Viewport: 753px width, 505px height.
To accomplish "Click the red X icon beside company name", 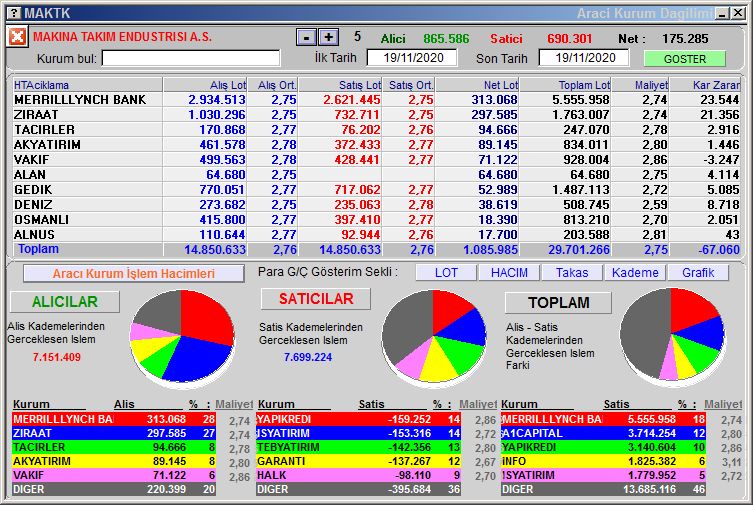I will (17, 37).
